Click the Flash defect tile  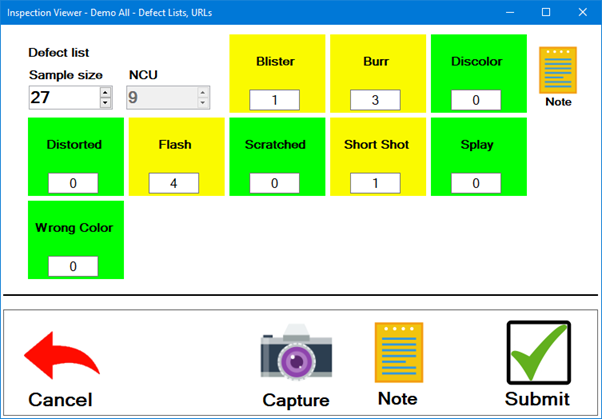pyautogui.click(x=175, y=145)
